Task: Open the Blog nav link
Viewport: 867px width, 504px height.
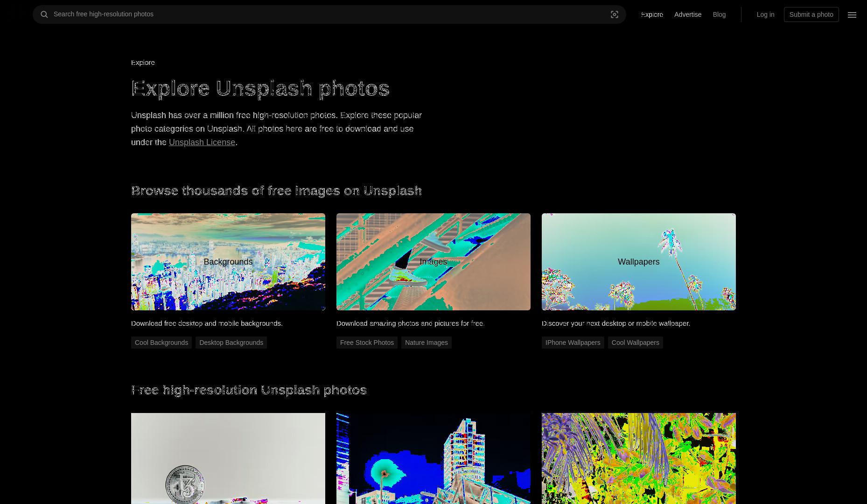Action: tap(719, 14)
